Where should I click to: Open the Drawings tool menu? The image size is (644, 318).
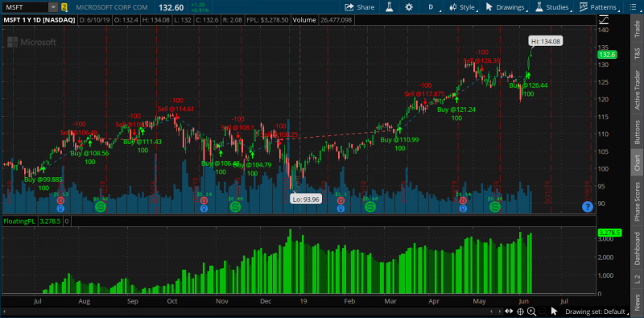[x=506, y=7]
